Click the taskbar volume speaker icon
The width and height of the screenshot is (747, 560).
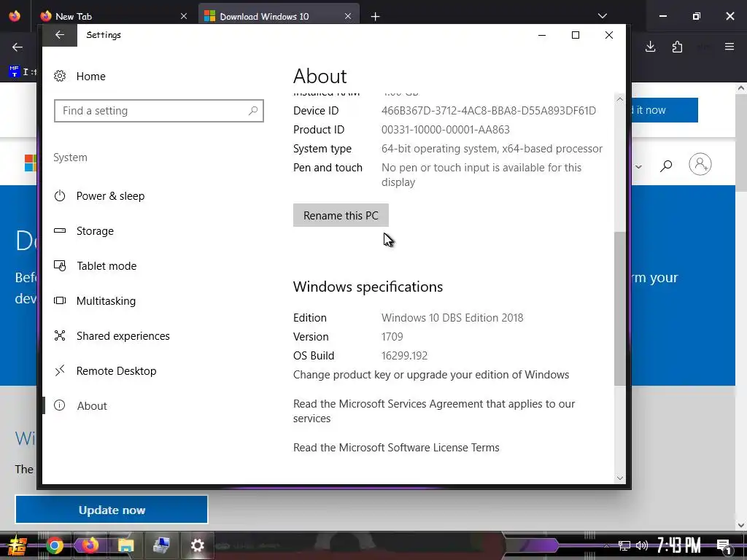click(642, 545)
